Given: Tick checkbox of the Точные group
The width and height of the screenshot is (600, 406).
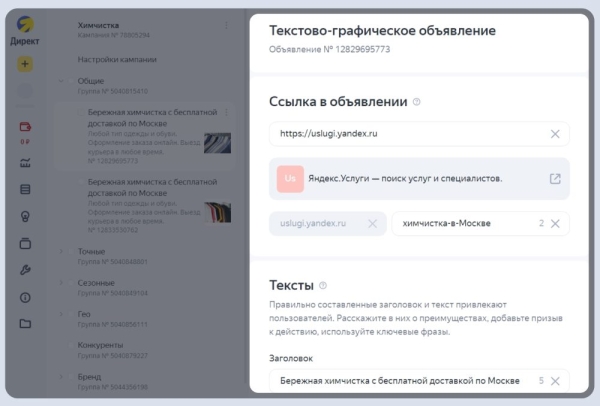Looking at the screenshot, I should 71,251.
